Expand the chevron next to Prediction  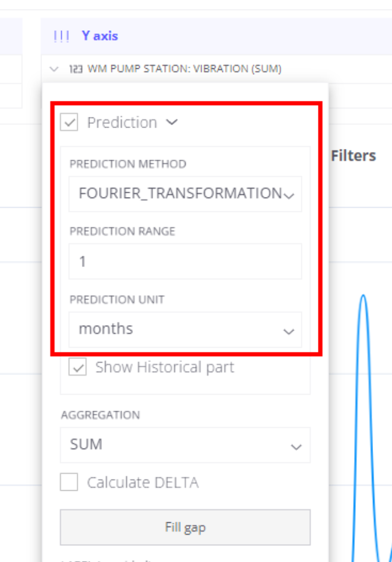(172, 122)
